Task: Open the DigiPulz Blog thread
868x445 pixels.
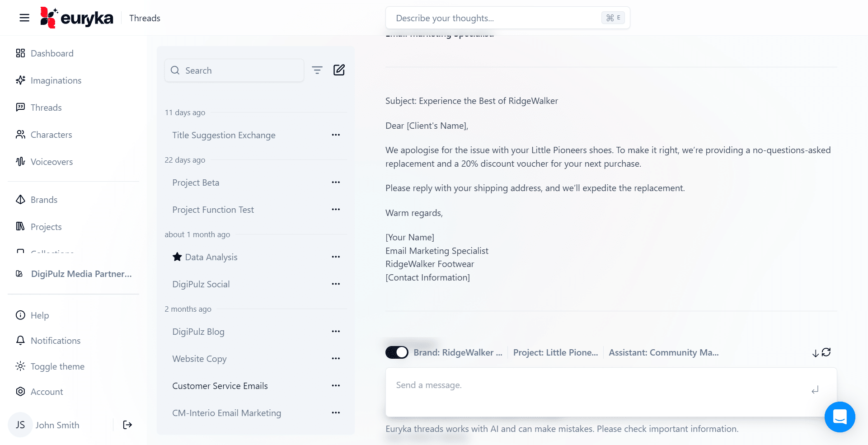Action: point(198,332)
